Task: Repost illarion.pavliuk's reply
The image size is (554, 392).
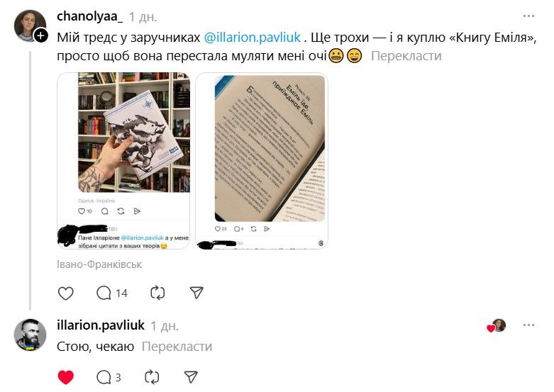Action: click(152, 377)
